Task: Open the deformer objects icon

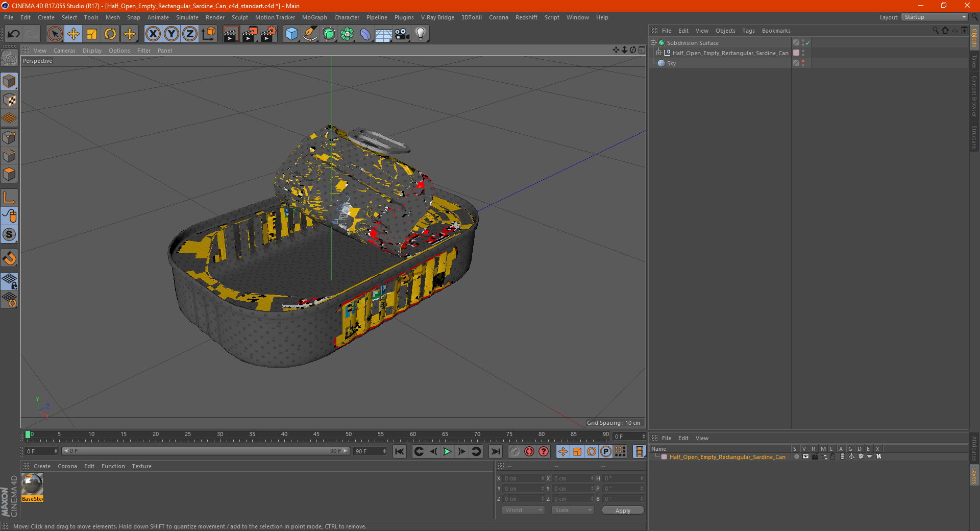Action: (x=365, y=34)
